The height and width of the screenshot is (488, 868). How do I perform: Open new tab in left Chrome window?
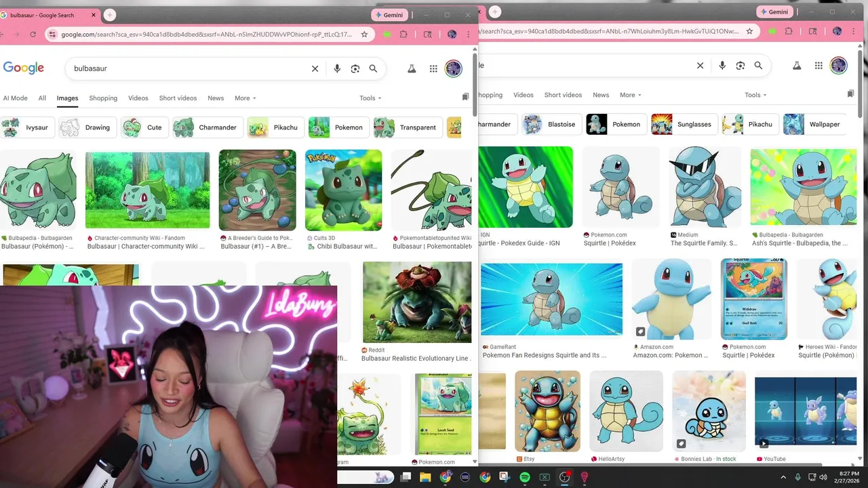click(x=110, y=14)
